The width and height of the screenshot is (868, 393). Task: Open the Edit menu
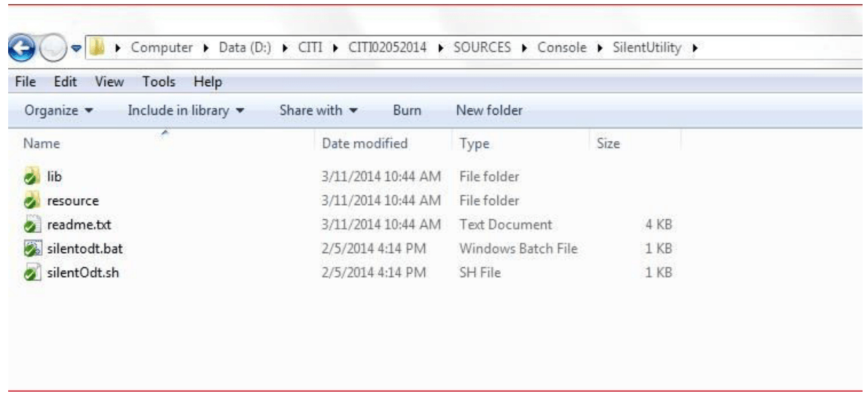(x=65, y=82)
